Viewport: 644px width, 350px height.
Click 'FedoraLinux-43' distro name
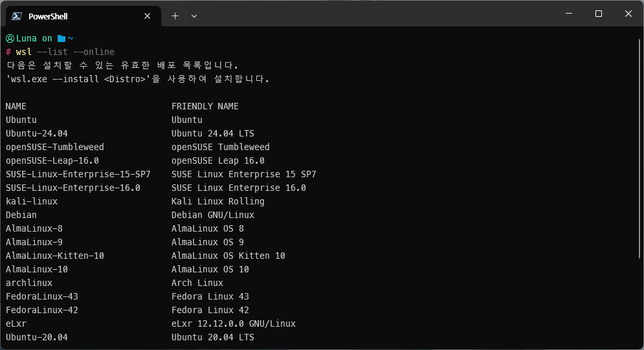[x=42, y=296]
